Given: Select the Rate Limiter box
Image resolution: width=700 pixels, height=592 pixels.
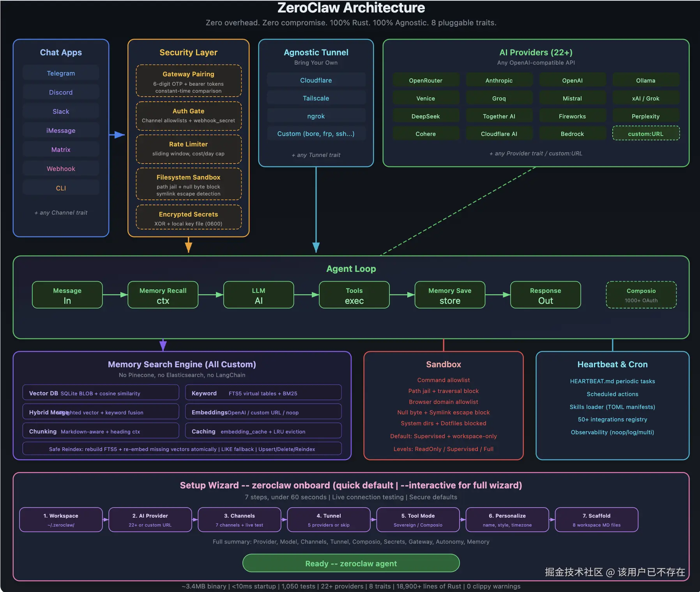Looking at the screenshot, I should click(x=189, y=149).
